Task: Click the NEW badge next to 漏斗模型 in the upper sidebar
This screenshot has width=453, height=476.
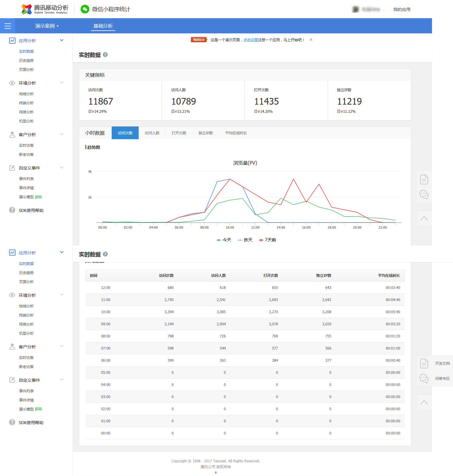Action: (x=39, y=197)
